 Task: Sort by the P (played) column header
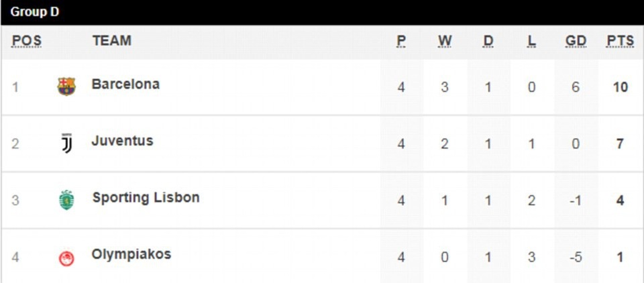tap(401, 41)
